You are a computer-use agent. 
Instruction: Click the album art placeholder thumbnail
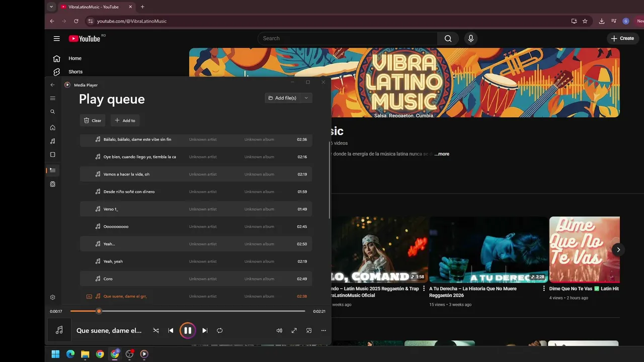point(59,330)
